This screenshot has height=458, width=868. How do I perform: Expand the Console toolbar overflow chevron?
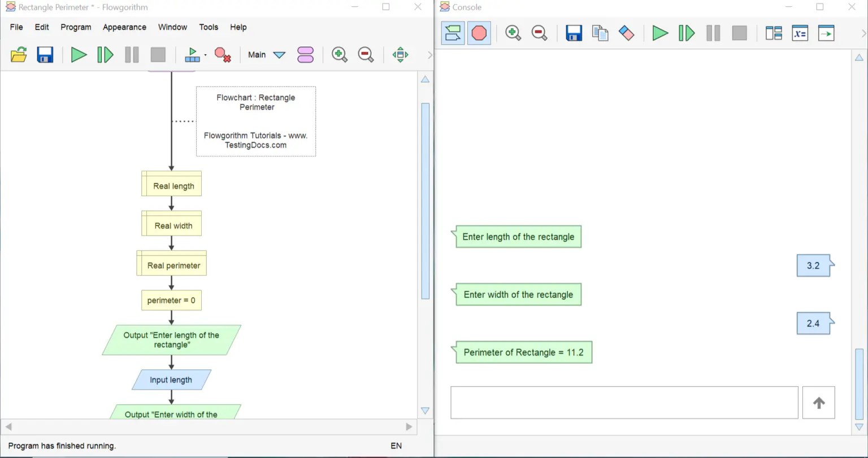coord(863,33)
